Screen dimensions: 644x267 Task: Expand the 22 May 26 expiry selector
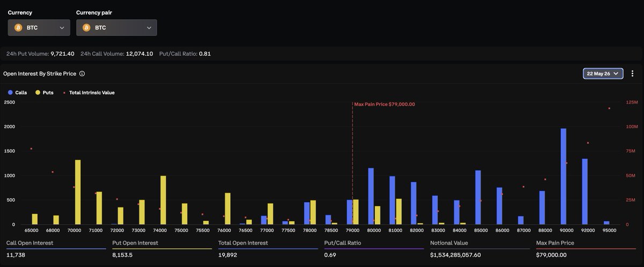click(x=603, y=73)
